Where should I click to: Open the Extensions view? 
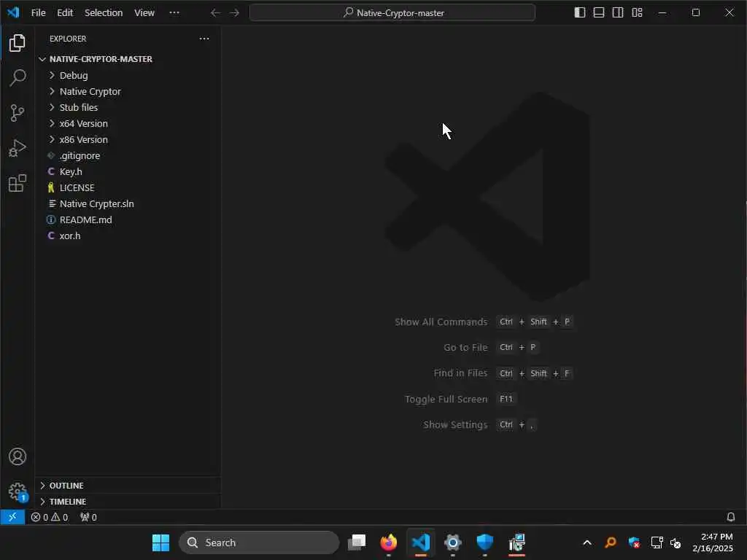(18, 183)
